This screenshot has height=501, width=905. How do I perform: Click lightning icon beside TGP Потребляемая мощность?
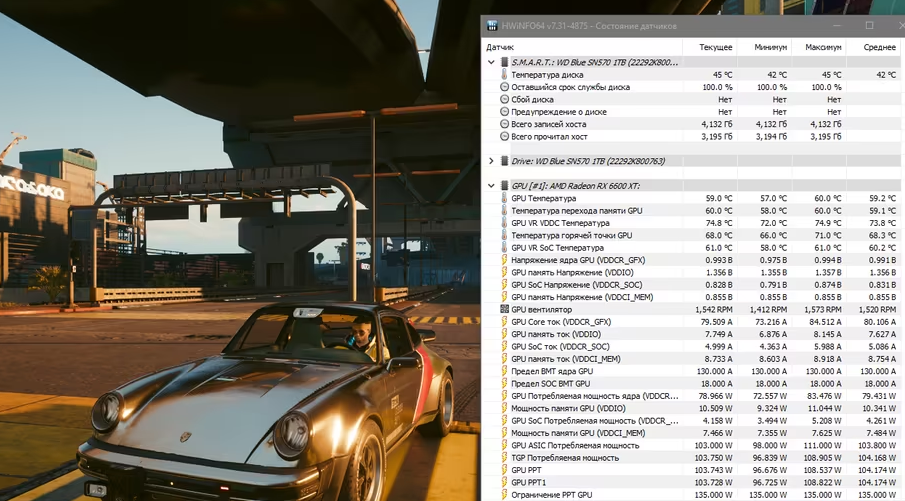tap(504, 458)
